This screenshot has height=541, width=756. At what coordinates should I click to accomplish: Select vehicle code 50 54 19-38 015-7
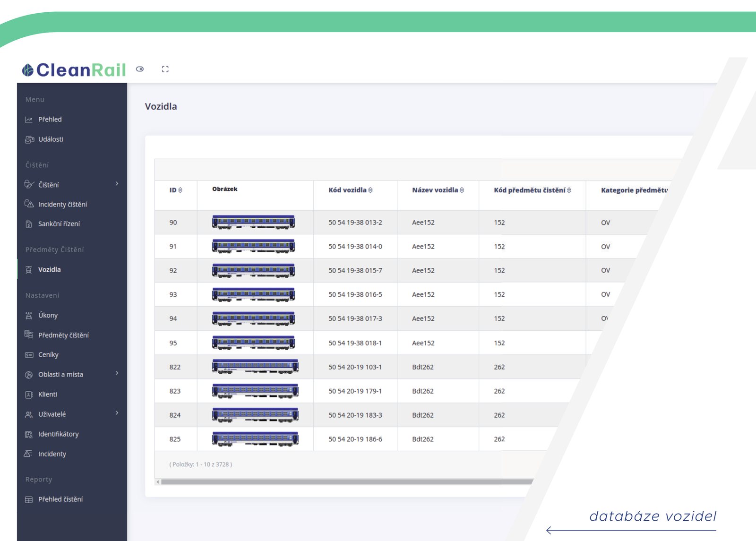[x=355, y=270]
